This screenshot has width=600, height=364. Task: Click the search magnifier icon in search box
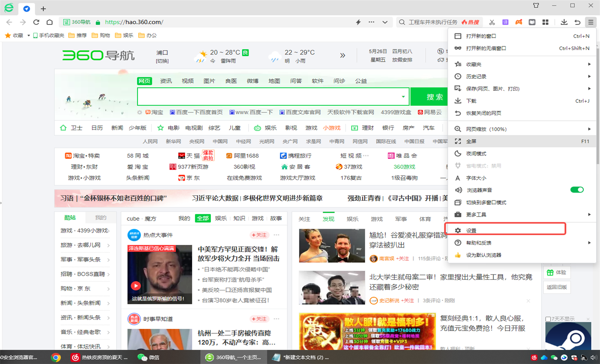(402, 22)
